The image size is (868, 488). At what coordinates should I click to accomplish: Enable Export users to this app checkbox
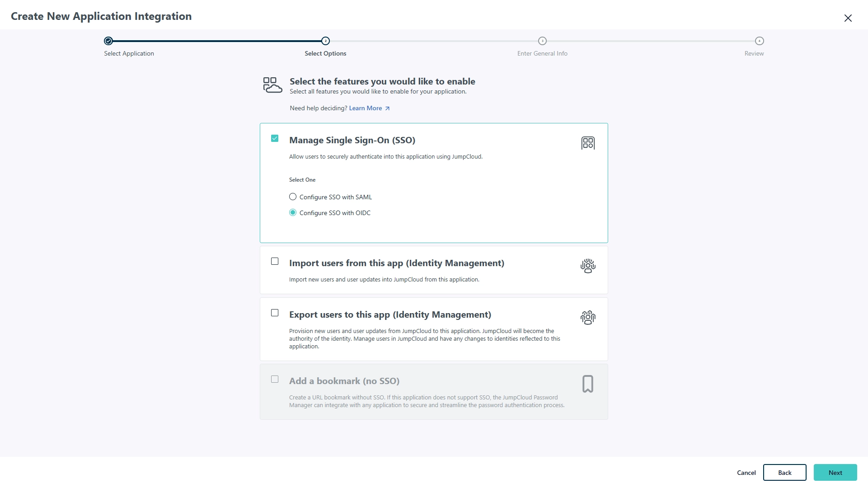click(275, 313)
